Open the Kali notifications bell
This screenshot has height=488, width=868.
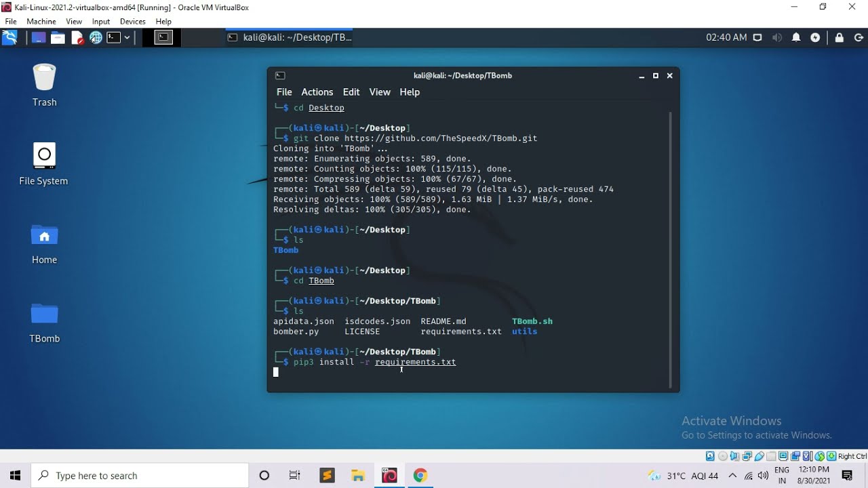pyautogui.click(x=796, y=38)
